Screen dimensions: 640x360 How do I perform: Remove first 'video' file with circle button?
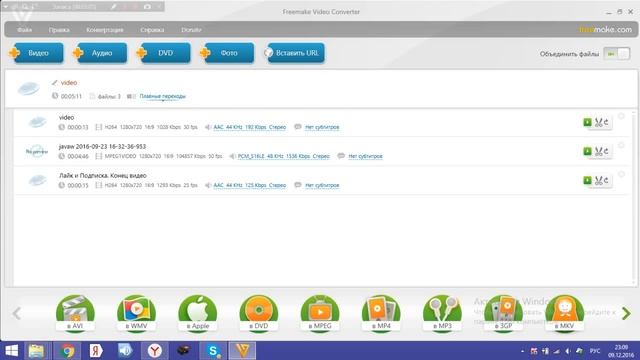[621, 116]
